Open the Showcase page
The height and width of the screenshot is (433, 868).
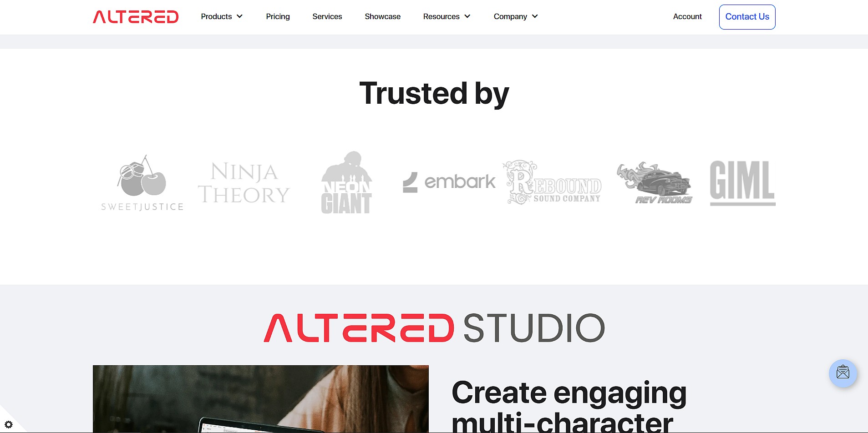click(382, 17)
